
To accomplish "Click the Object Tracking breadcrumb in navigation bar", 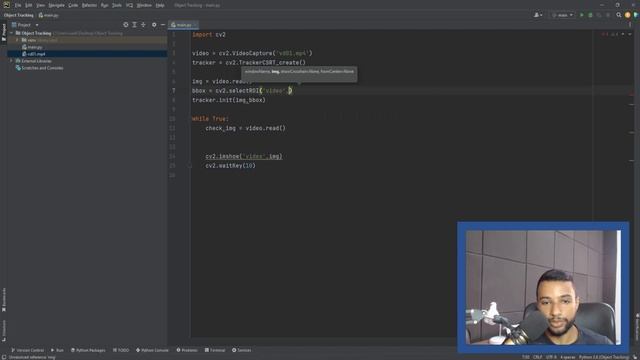I will (x=19, y=15).
